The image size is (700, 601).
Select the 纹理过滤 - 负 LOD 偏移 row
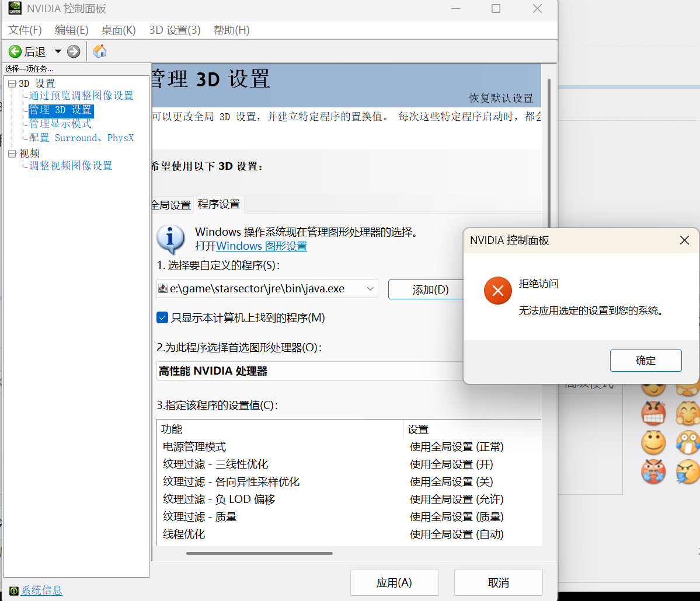coord(349,499)
